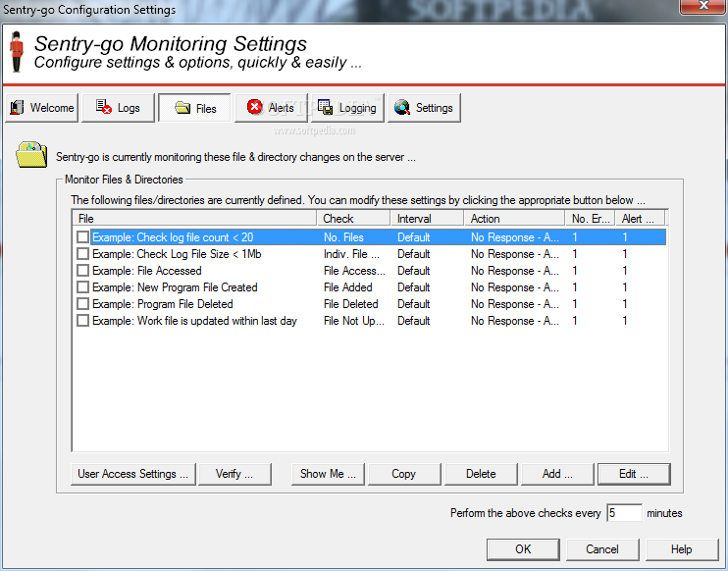Add a new file check
This screenshot has height=571, width=728.
[557, 474]
